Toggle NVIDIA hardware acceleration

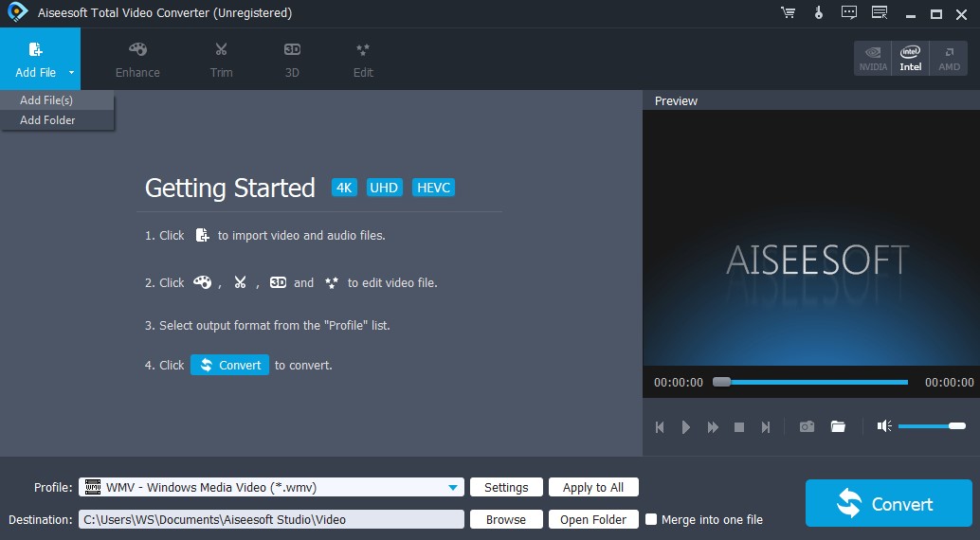coord(873,58)
